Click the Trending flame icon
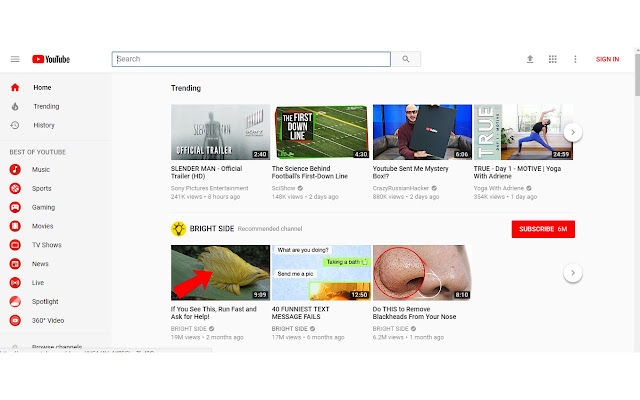 [15, 107]
